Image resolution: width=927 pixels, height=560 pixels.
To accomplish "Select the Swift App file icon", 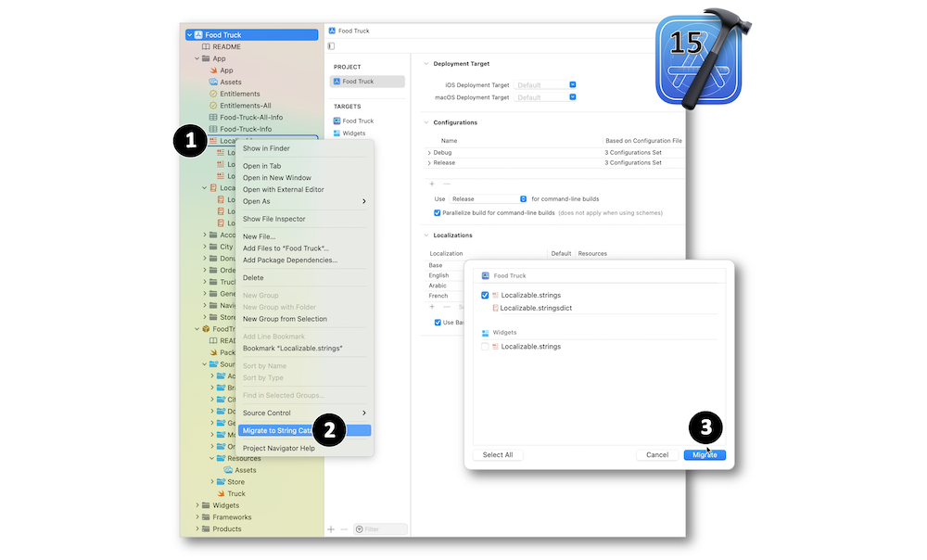I will (x=213, y=70).
